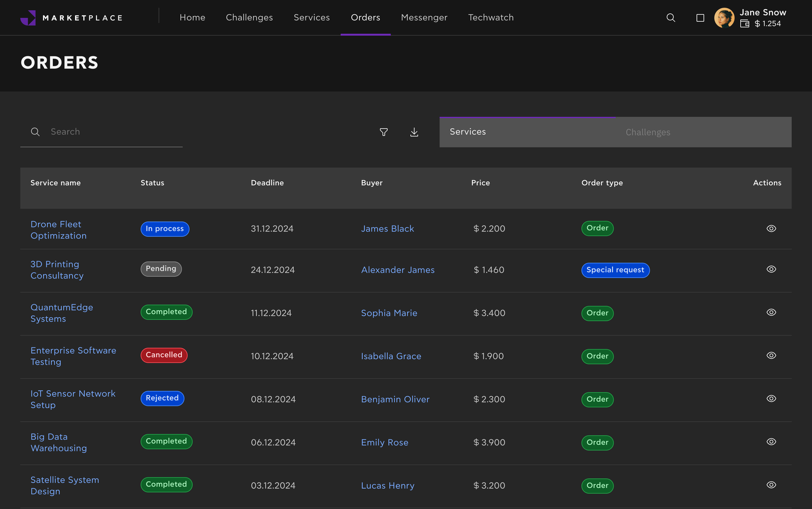This screenshot has width=812, height=509.
Task: Select the Services orders tab
Action: pos(467,132)
